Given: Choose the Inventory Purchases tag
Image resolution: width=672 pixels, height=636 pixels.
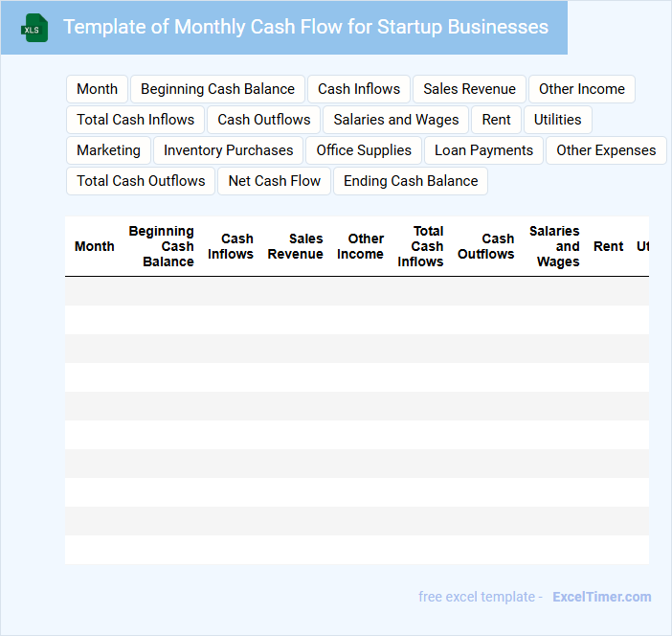Looking at the screenshot, I should click(228, 150).
